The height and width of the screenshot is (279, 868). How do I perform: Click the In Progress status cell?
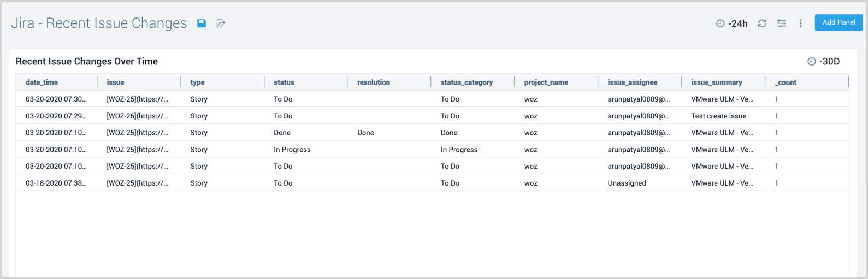click(x=292, y=150)
